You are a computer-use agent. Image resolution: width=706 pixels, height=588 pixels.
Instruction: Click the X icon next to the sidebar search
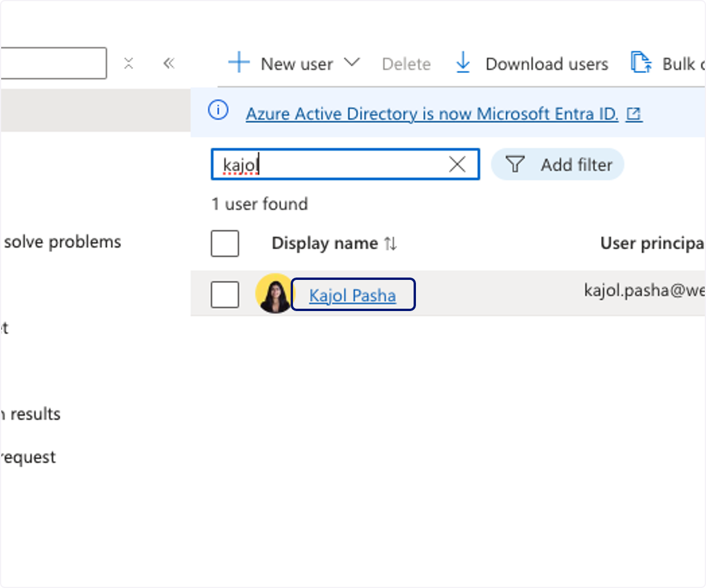pyautogui.click(x=129, y=63)
